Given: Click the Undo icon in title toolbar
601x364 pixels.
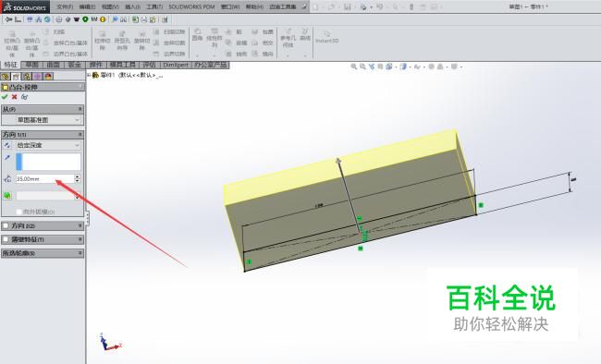Looking at the screenshot, I should 379,6.
